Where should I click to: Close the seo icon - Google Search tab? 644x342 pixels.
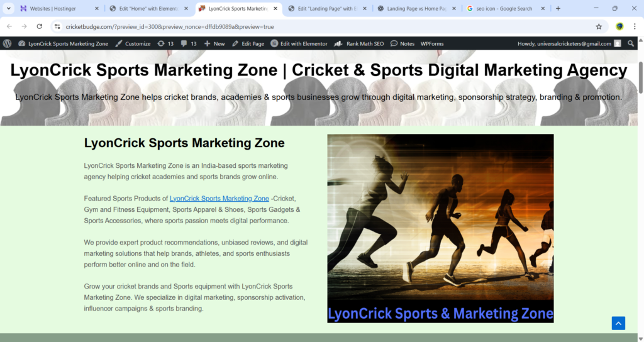(x=543, y=8)
